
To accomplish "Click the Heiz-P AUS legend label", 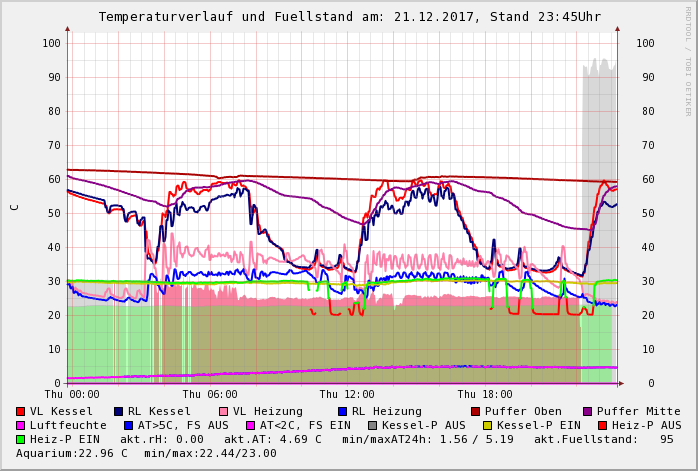I will [646, 425].
